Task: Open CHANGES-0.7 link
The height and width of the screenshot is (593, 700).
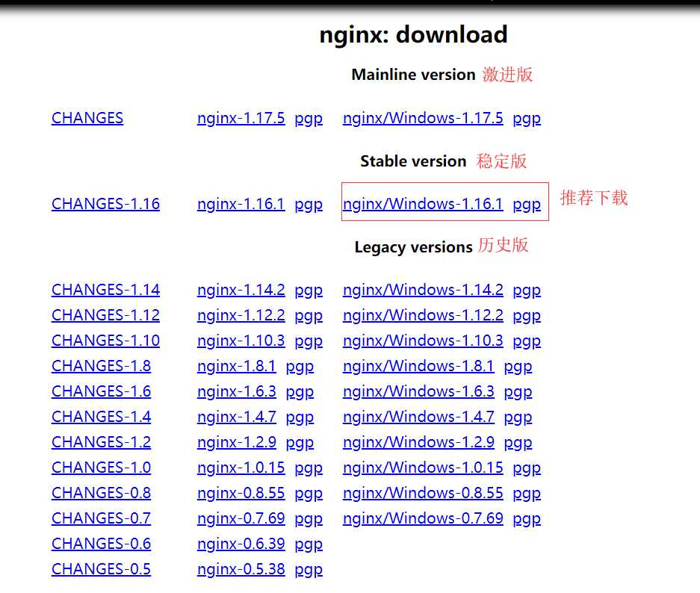Action: [x=101, y=519]
